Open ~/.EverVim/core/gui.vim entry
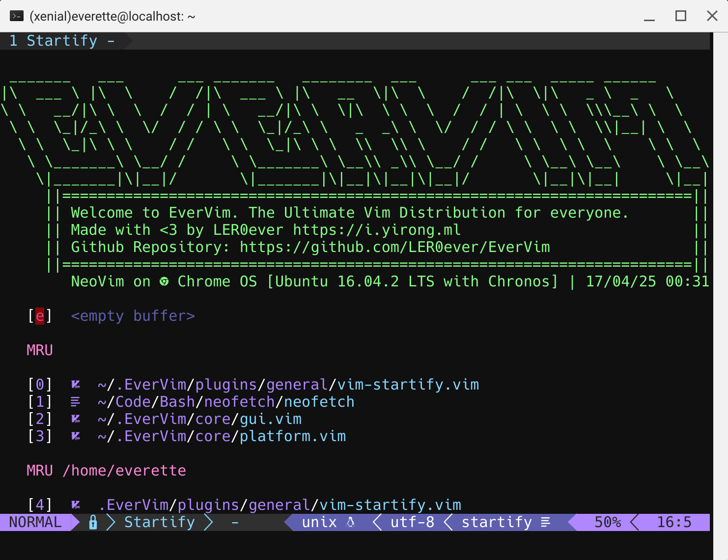The width and height of the screenshot is (728, 560). (x=199, y=419)
